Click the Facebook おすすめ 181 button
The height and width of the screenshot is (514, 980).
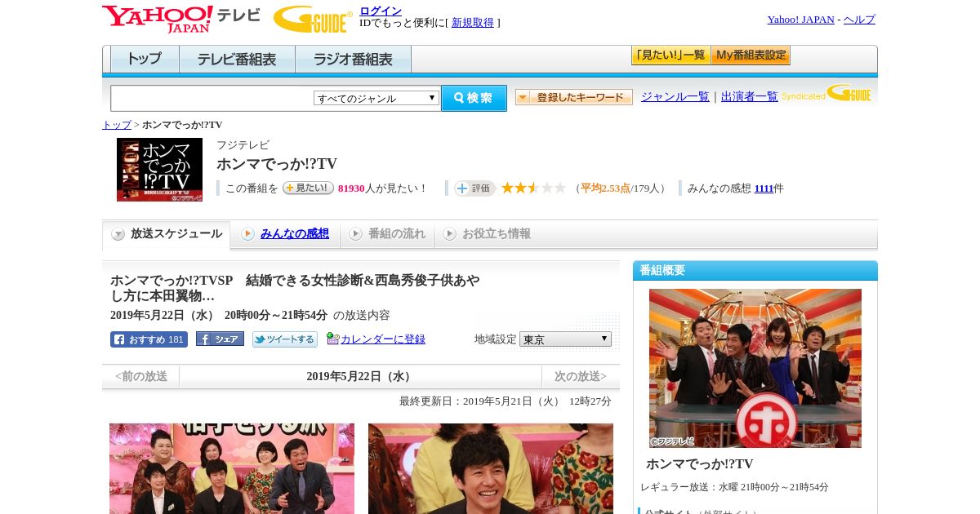click(149, 339)
